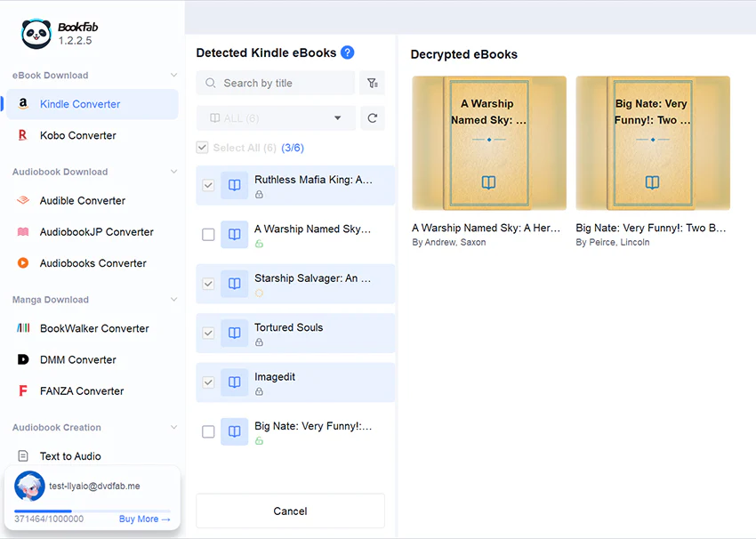Screen dimensions: 756x539
Task: Click the book icon for Tortured Souls
Action: (234, 334)
